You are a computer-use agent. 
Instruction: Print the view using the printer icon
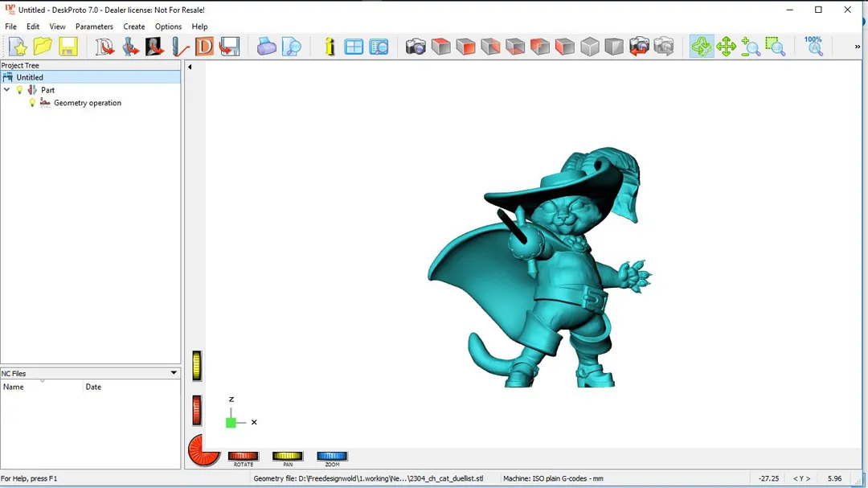(266, 47)
